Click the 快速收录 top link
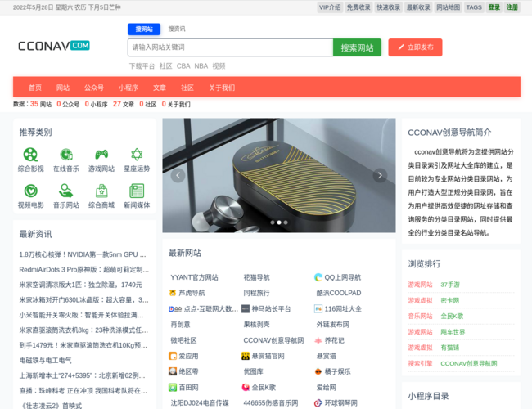This screenshot has height=409, width=532. tap(389, 7)
